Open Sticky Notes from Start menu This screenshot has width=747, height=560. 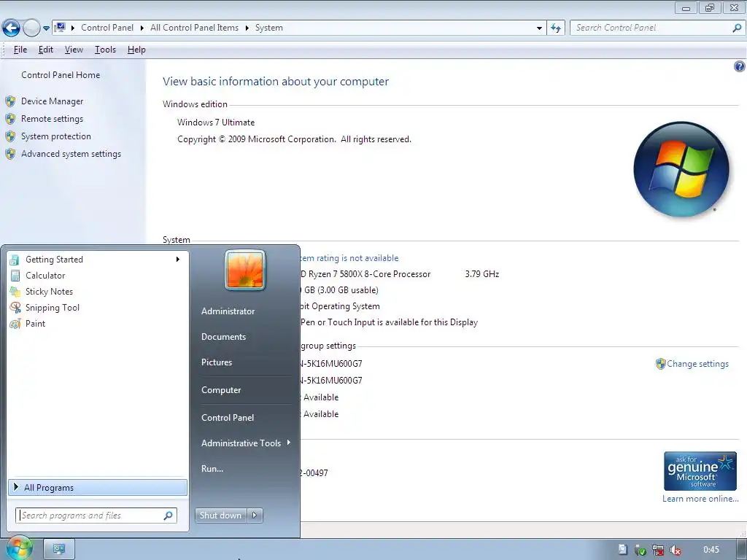pyautogui.click(x=98, y=292)
